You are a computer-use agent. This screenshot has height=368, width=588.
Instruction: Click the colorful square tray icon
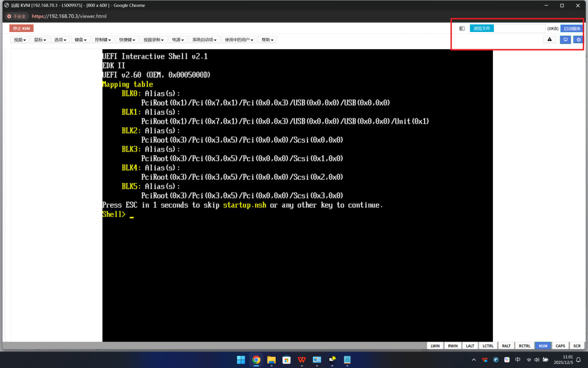507,360
